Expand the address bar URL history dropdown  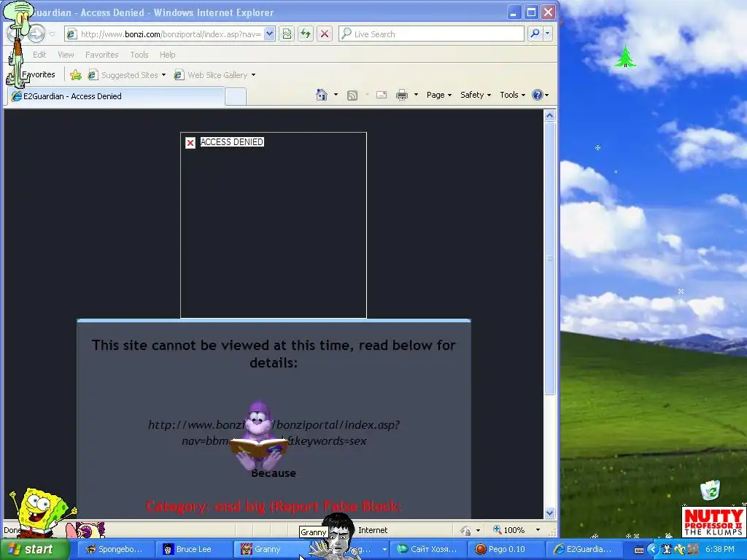pyautogui.click(x=269, y=34)
